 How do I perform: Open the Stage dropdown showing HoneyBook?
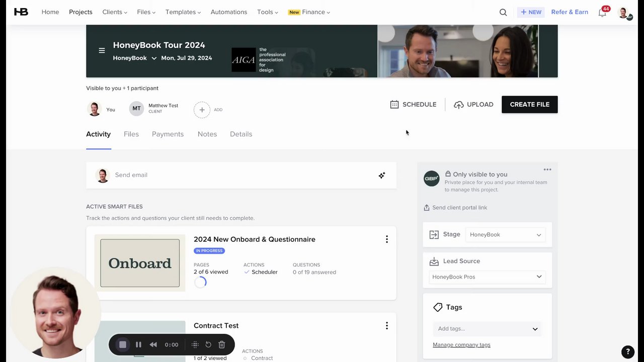(x=506, y=235)
